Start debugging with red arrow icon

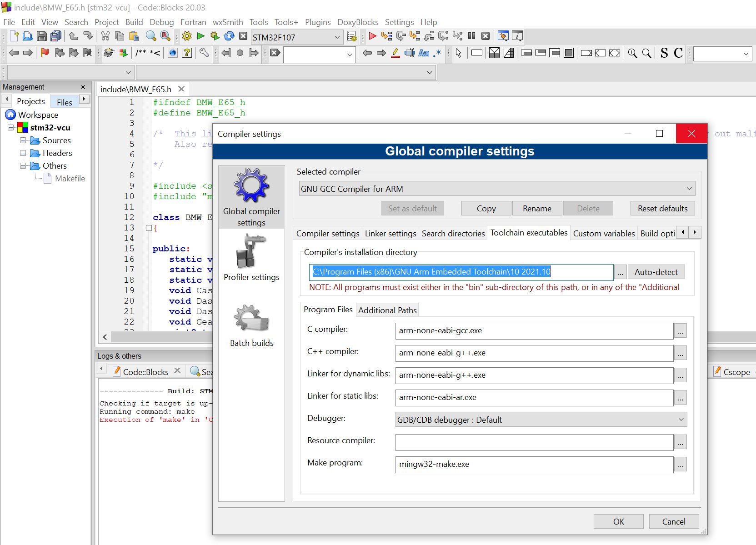372,36
